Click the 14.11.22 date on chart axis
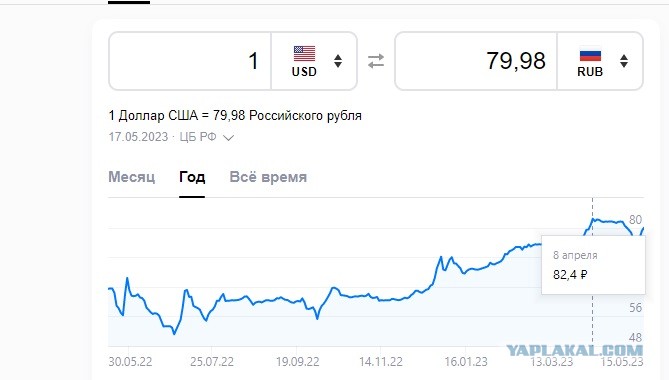This screenshot has width=669, height=380. coord(381,362)
